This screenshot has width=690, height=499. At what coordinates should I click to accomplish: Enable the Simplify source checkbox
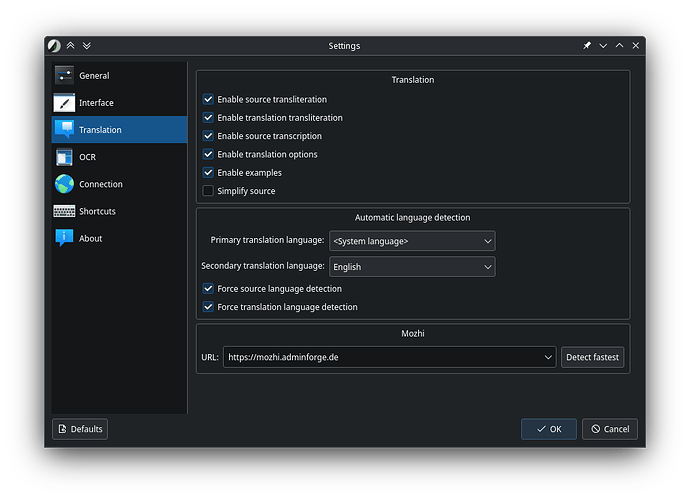(x=208, y=191)
